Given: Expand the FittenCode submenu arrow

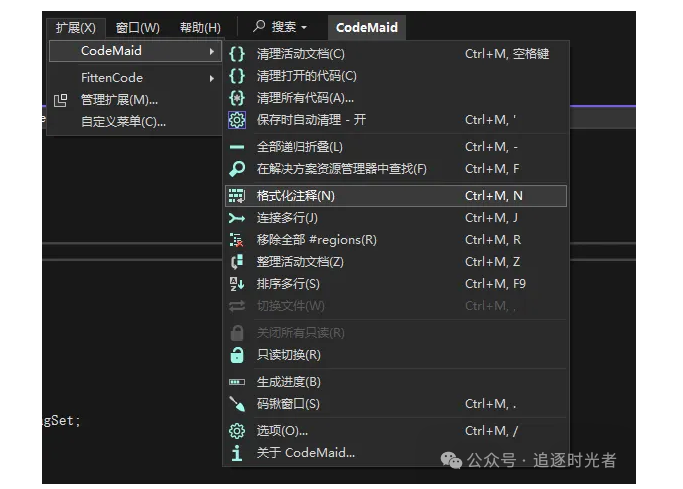Looking at the screenshot, I should coord(212,78).
